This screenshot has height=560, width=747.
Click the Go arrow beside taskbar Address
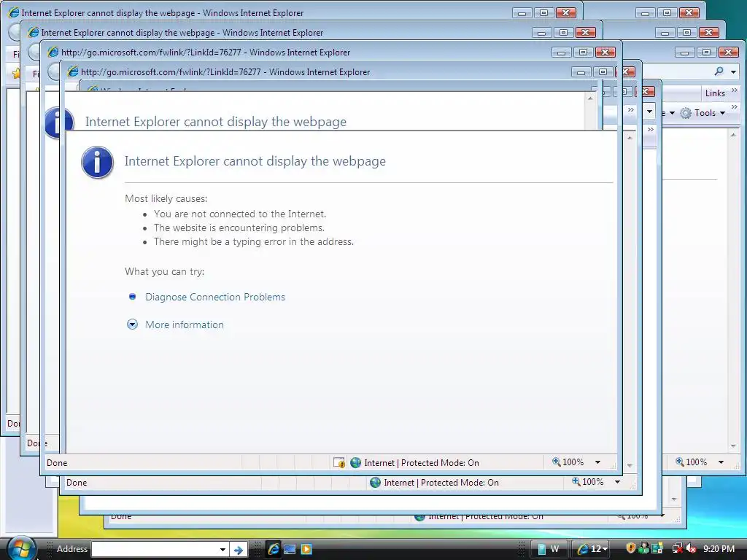coord(239,550)
